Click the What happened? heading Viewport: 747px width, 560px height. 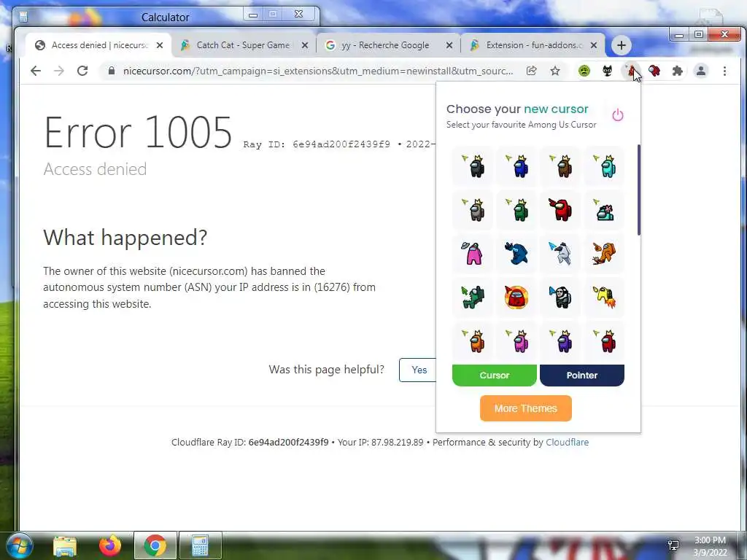pos(125,237)
